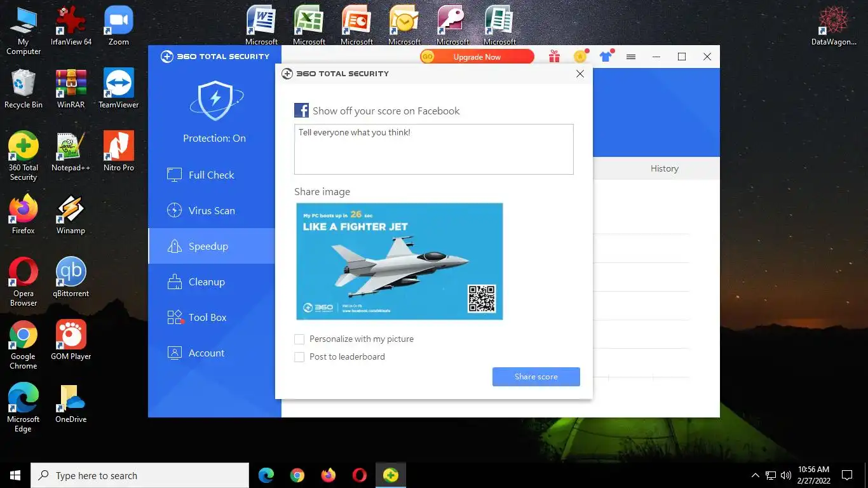Open Tool Box in the sidebar
The width and height of the screenshot is (868, 488).
[x=212, y=318]
